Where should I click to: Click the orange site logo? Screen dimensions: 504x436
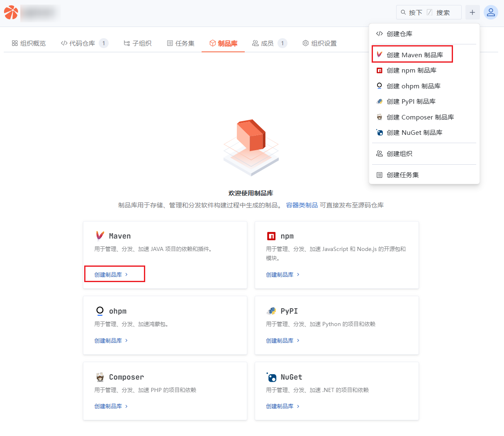point(11,12)
